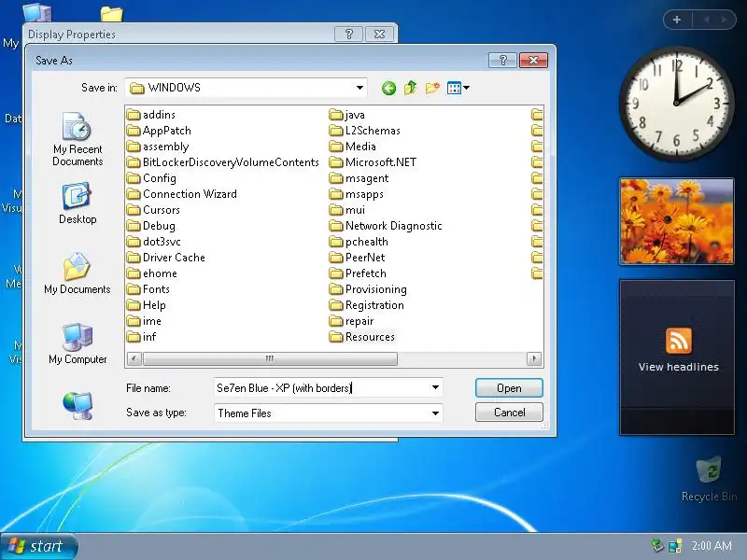Select My Documents in the places bar
This screenshot has height=560, width=747.
(x=78, y=273)
